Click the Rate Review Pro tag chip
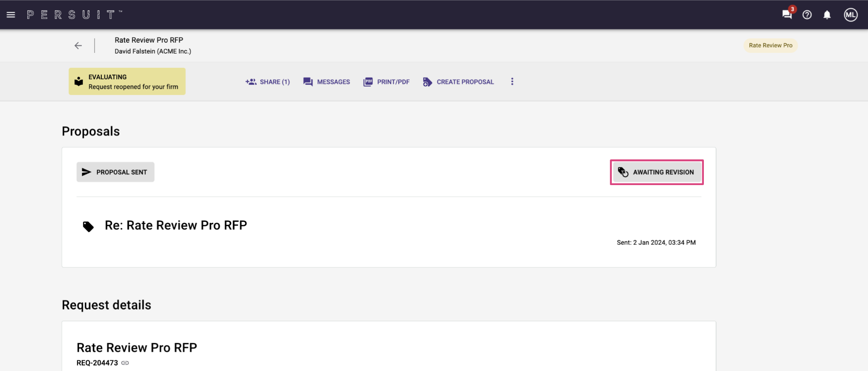This screenshot has height=371, width=868. click(x=770, y=46)
